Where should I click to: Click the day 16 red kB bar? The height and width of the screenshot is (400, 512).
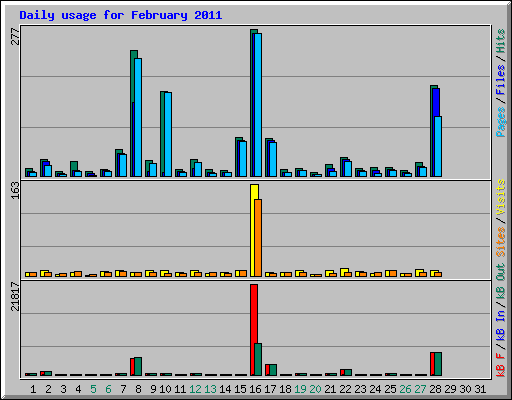point(254,330)
